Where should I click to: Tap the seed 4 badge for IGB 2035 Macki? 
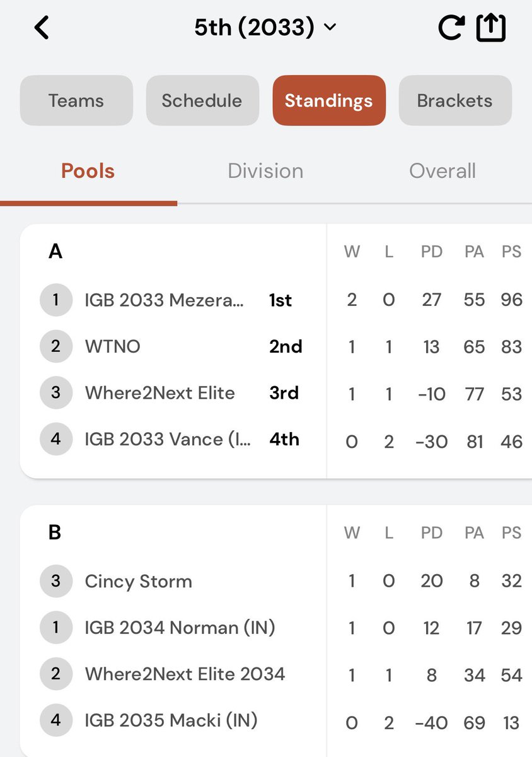click(x=55, y=720)
